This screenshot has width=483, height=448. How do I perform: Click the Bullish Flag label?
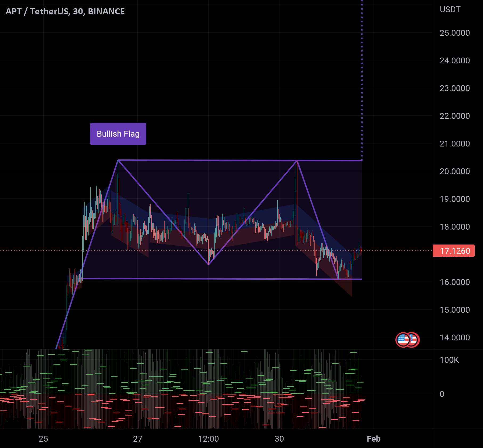click(x=118, y=134)
